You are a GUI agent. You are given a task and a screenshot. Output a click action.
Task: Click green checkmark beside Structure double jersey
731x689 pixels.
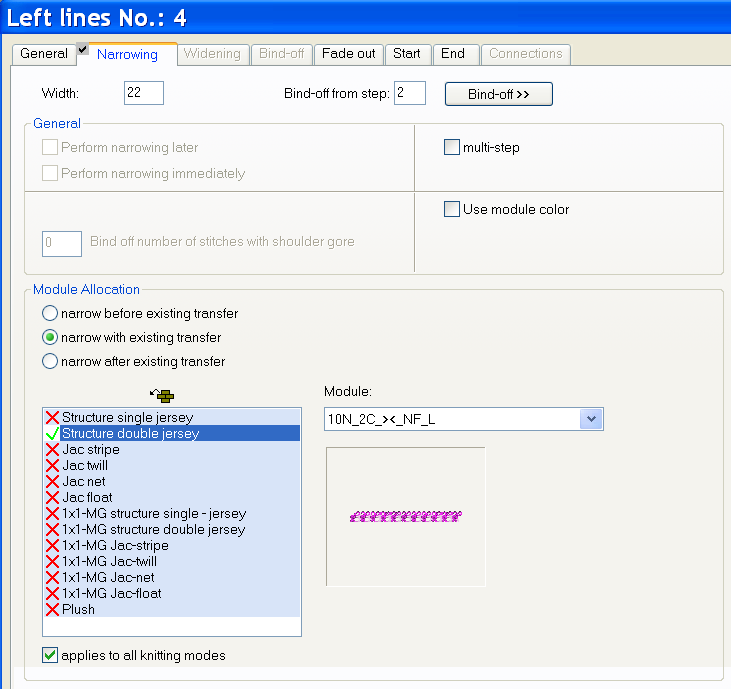(52, 433)
